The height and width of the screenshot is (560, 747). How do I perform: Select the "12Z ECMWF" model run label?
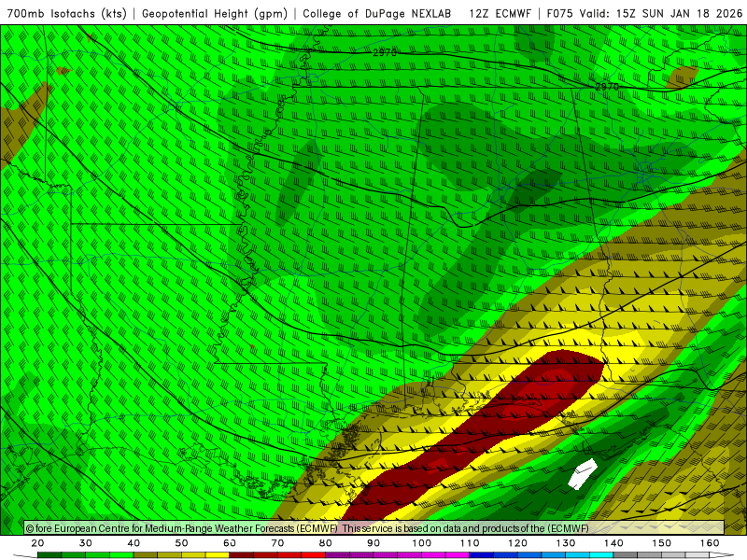(x=500, y=14)
